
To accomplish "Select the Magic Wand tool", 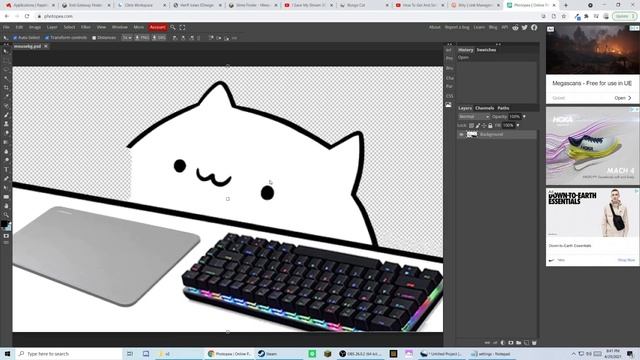I will 6,78.
